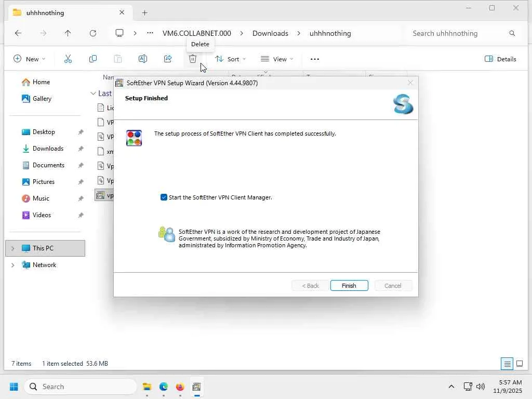Close the uhhhnothing tab
The width and height of the screenshot is (532, 399).
pos(122,12)
